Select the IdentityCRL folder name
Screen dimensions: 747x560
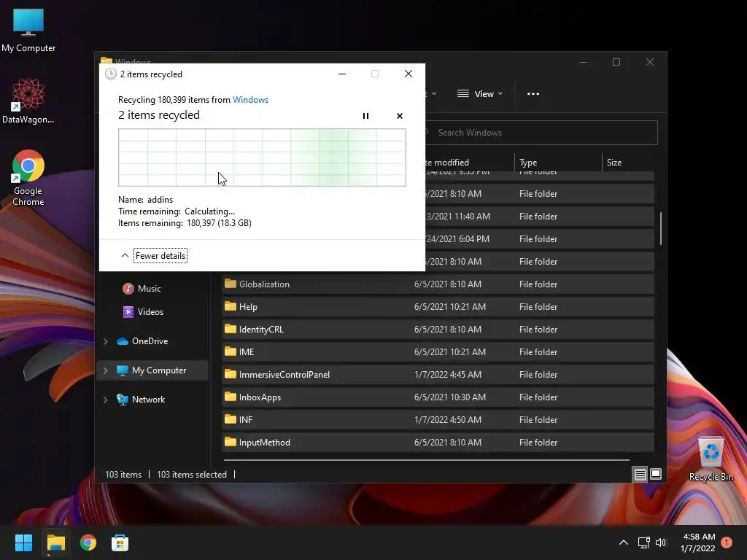pyautogui.click(x=261, y=330)
